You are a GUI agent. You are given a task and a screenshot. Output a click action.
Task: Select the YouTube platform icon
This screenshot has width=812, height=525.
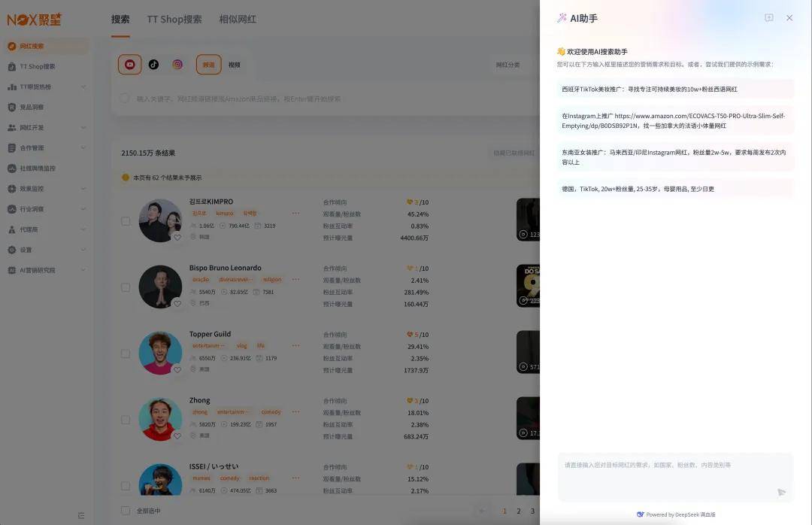pyautogui.click(x=129, y=65)
